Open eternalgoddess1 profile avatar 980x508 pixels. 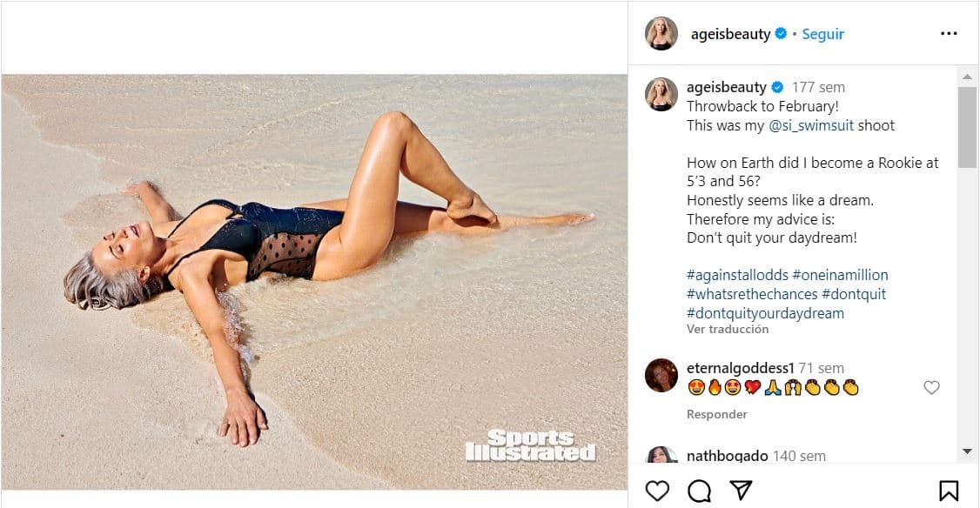click(x=661, y=376)
